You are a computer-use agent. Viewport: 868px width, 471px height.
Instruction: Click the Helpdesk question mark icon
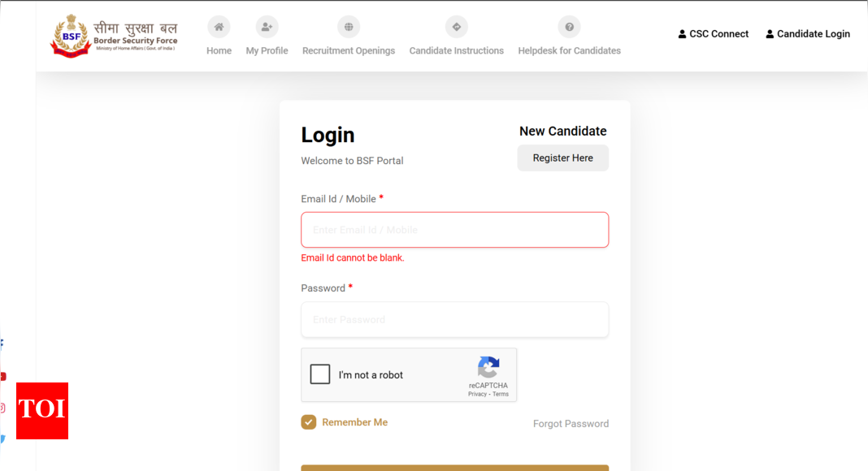[569, 27]
